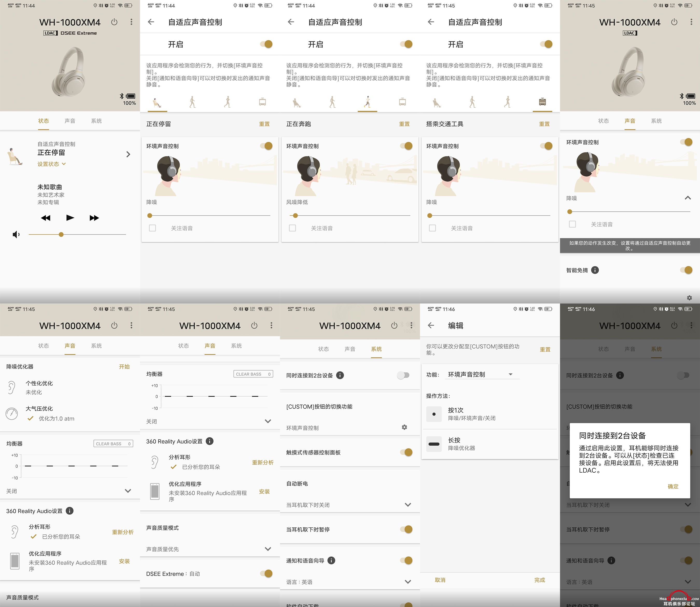Image resolution: width=700 pixels, height=607 pixels.
Task: Go back from the 搭乘交通工具 screen
Action: pos(431,22)
